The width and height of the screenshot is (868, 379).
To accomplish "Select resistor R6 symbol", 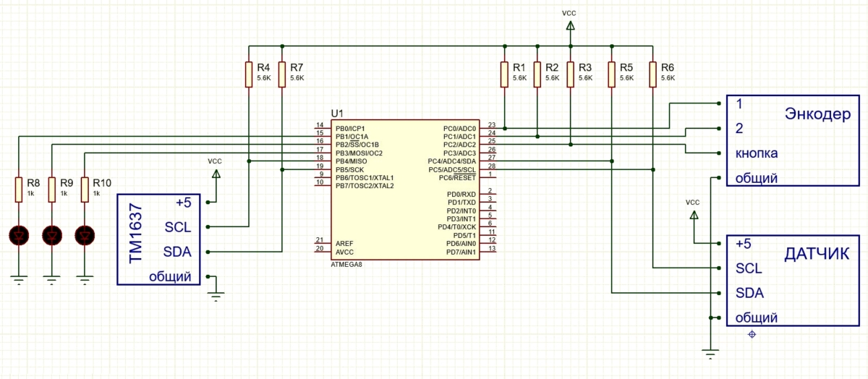I will tap(653, 74).
